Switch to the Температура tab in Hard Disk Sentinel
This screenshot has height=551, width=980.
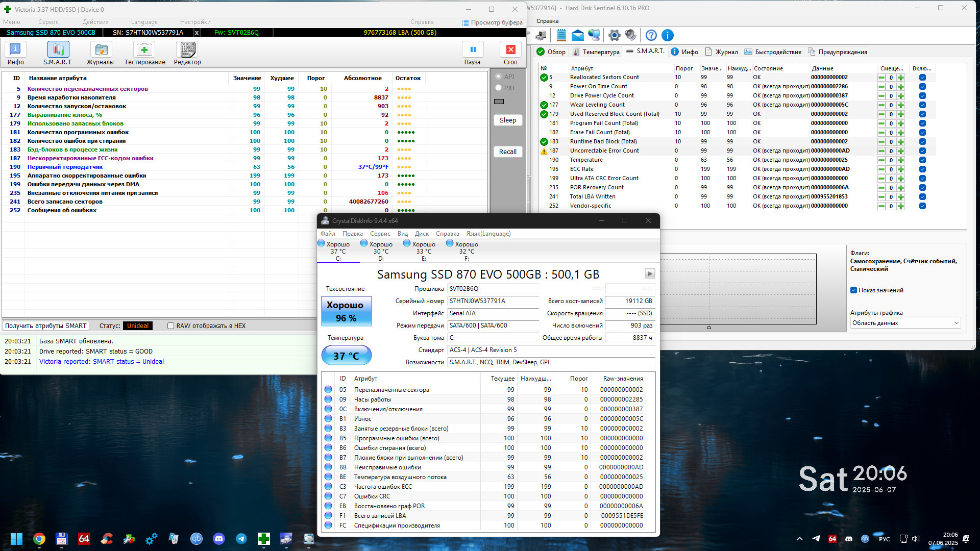pos(596,52)
